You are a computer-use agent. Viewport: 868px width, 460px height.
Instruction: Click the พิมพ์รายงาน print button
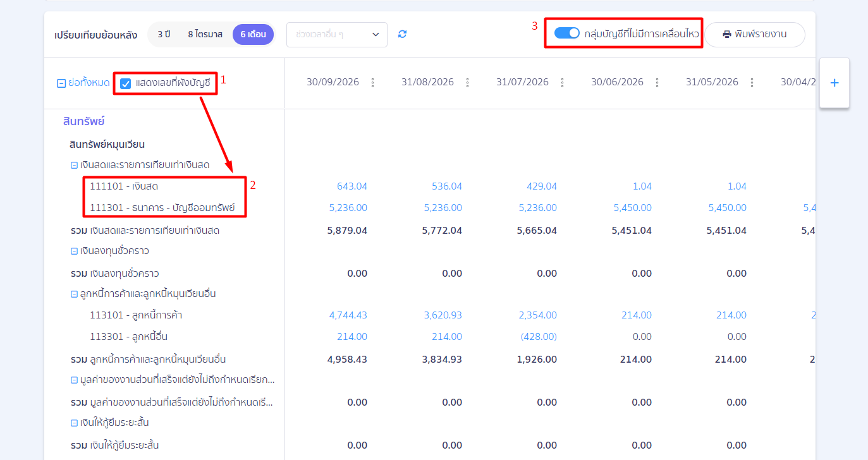(755, 34)
